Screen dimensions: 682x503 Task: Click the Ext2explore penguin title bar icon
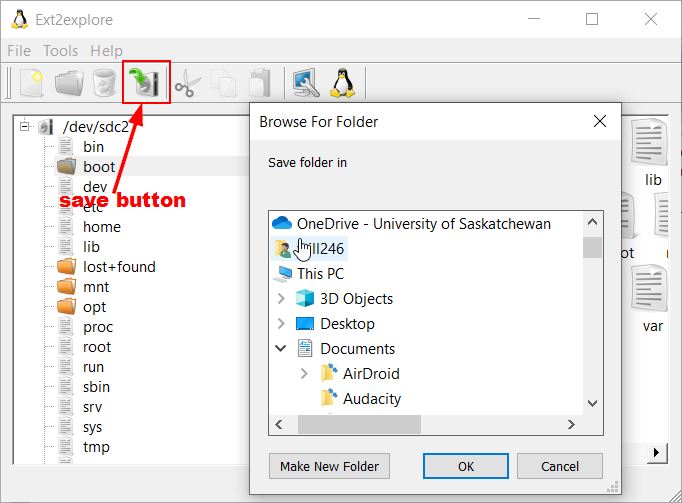tap(20, 20)
